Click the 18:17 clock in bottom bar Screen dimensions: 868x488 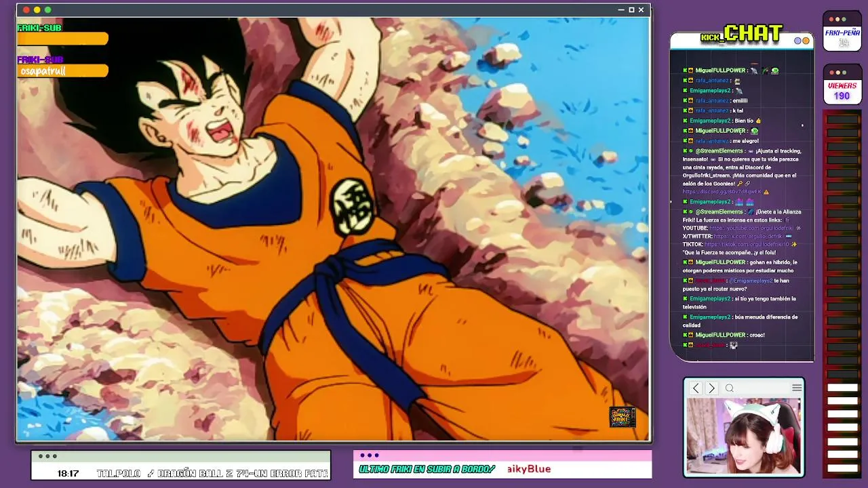pyautogui.click(x=68, y=474)
